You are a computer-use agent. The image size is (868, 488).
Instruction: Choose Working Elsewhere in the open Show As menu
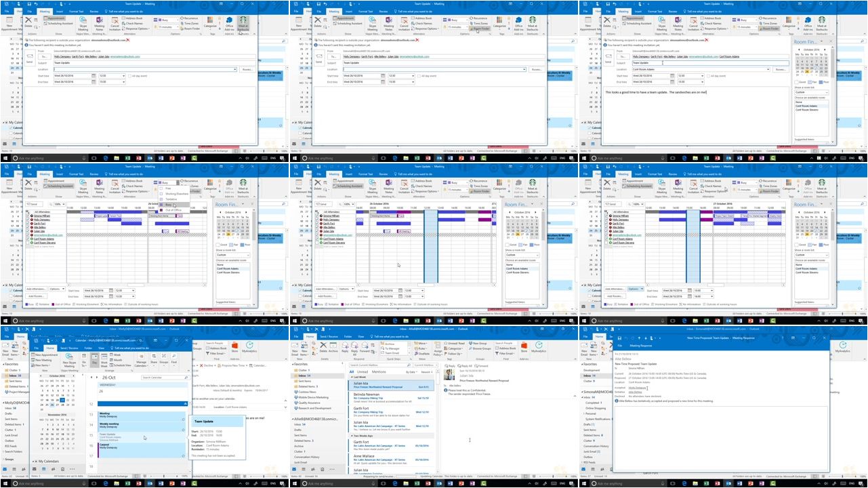coord(175,194)
